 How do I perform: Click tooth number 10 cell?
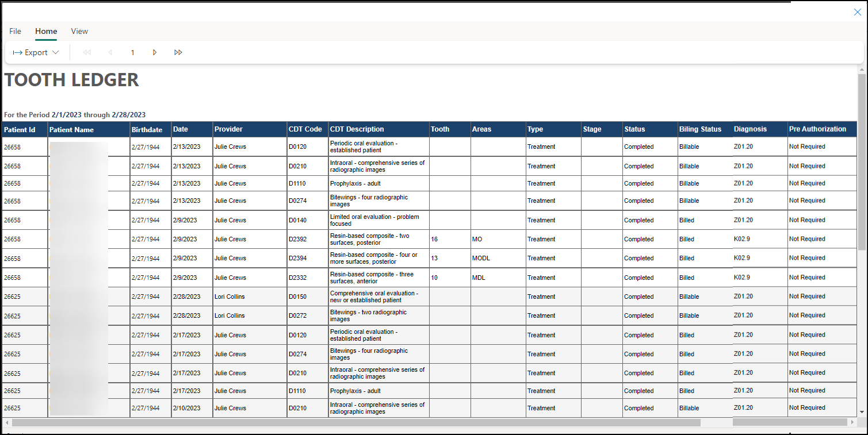coord(450,278)
